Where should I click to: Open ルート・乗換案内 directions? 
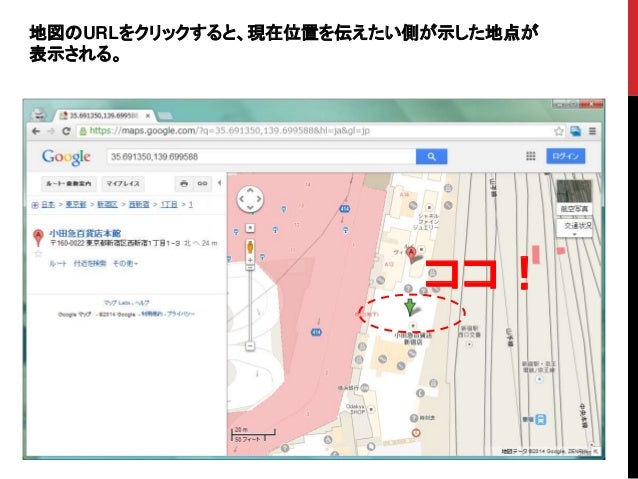coord(69,184)
